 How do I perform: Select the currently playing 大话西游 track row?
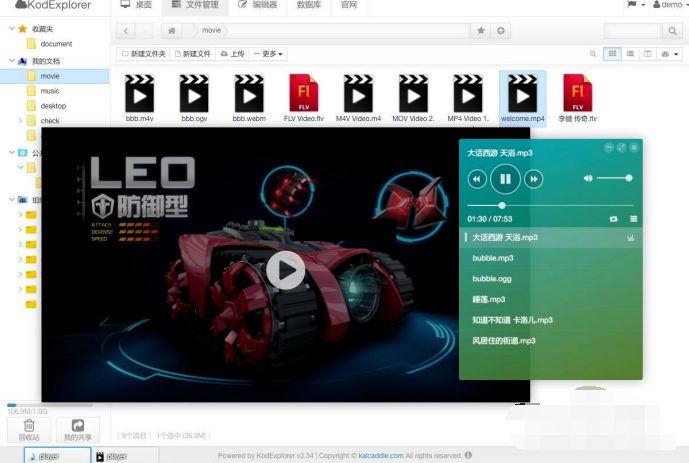coord(551,237)
